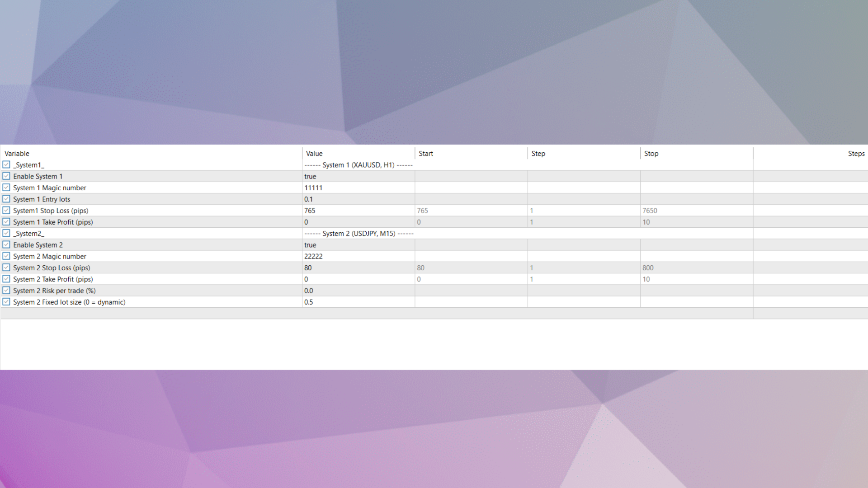Select the '_System2_' variable name
868x488 pixels.
(x=28, y=234)
